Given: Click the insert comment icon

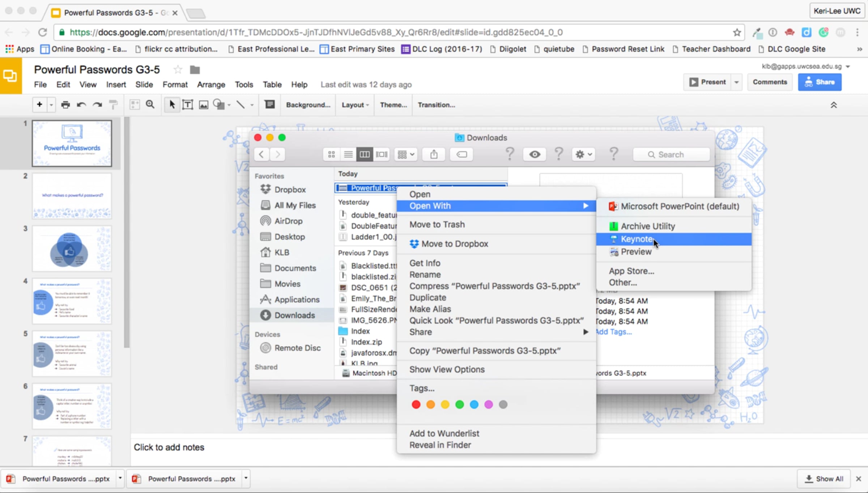Looking at the screenshot, I should point(269,105).
